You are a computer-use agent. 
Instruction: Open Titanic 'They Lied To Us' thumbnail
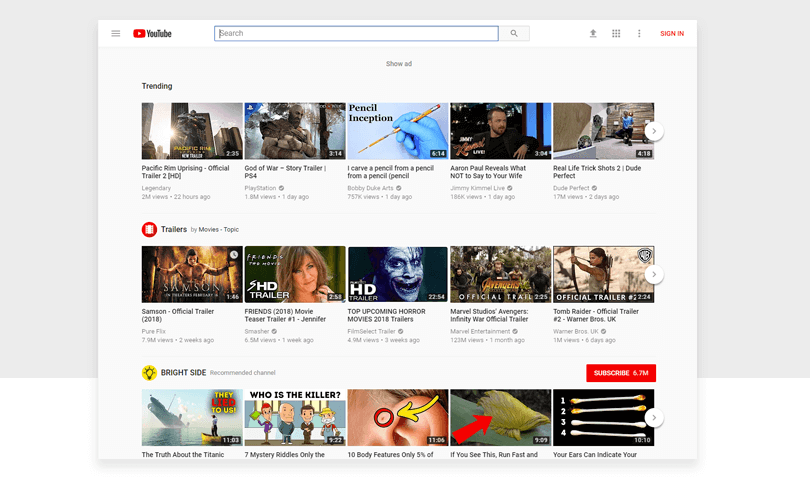(192, 417)
